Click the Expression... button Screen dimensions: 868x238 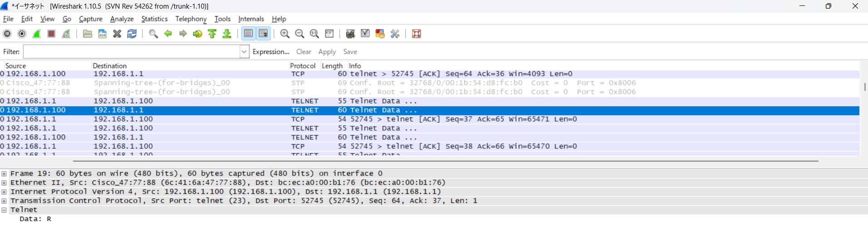point(271,52)
